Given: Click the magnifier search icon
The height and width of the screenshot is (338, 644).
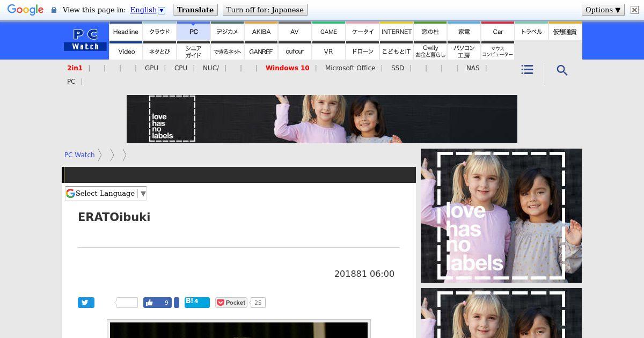Looking at the screenshot, I should click(x=562, y=70).
